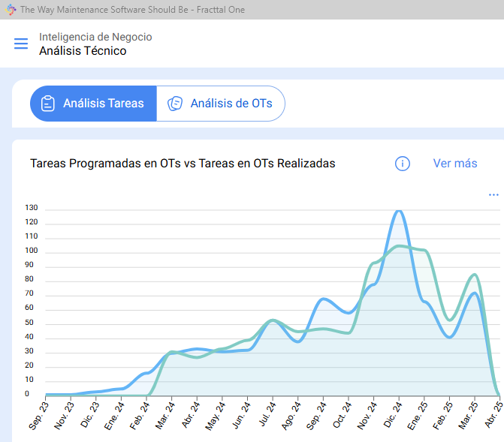Open the Ver más link
Image resolution: width=504 pixels, height=442 pixels.
pyautogui.click(x=455, y=164)
